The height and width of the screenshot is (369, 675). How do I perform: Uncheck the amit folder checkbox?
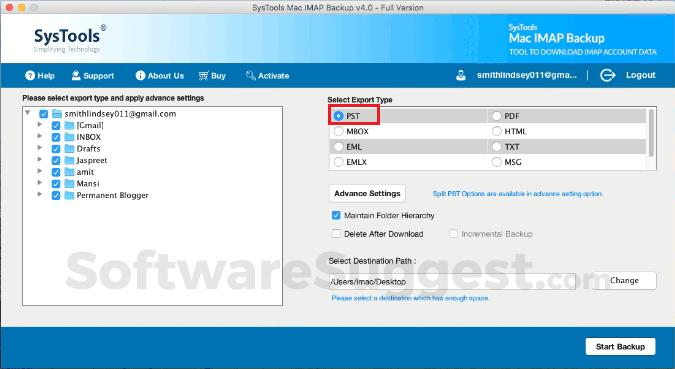pyautogui.click(x=56, y=172)
